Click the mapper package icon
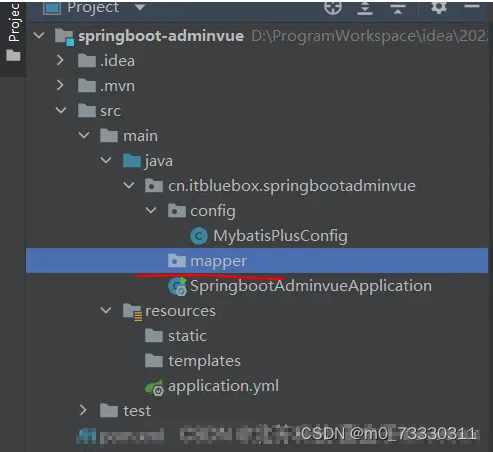Image resolution: width=493 pixels, height=452 pixels. (177, 261)
